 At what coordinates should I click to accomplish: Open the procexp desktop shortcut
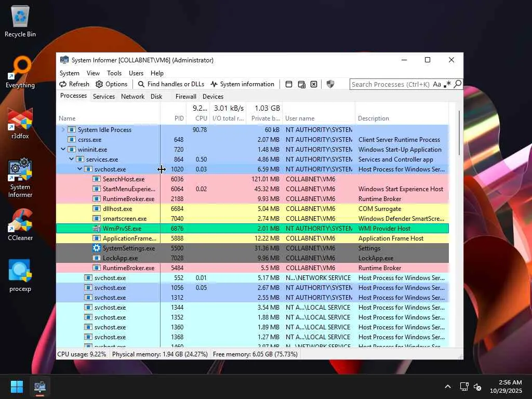click(x=20, y=275)
